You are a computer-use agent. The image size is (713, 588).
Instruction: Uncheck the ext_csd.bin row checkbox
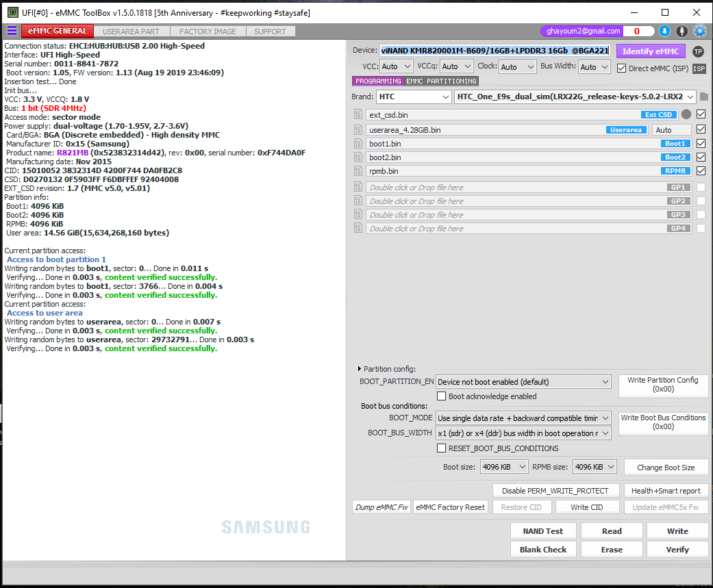(701, 114)
